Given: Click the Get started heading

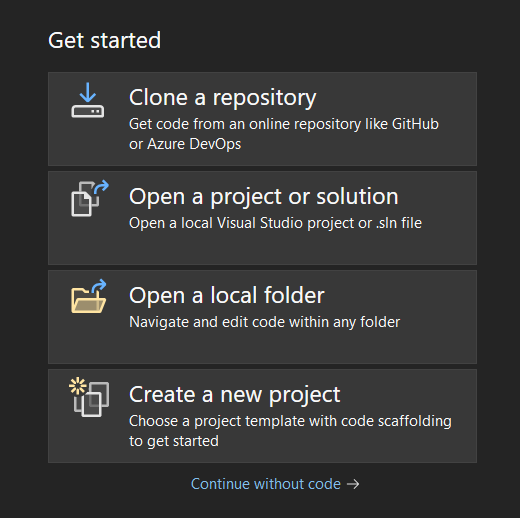Looking at the screenshot, I should (104, 41).
